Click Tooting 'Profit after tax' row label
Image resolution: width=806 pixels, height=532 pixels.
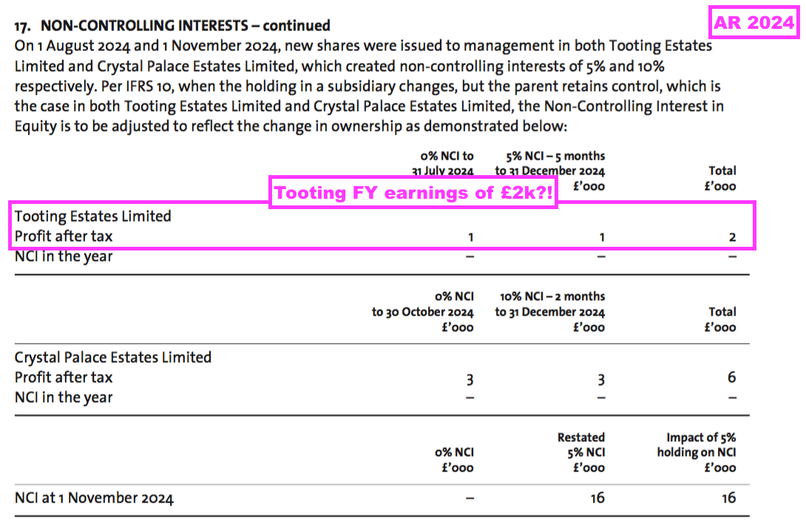64,236
